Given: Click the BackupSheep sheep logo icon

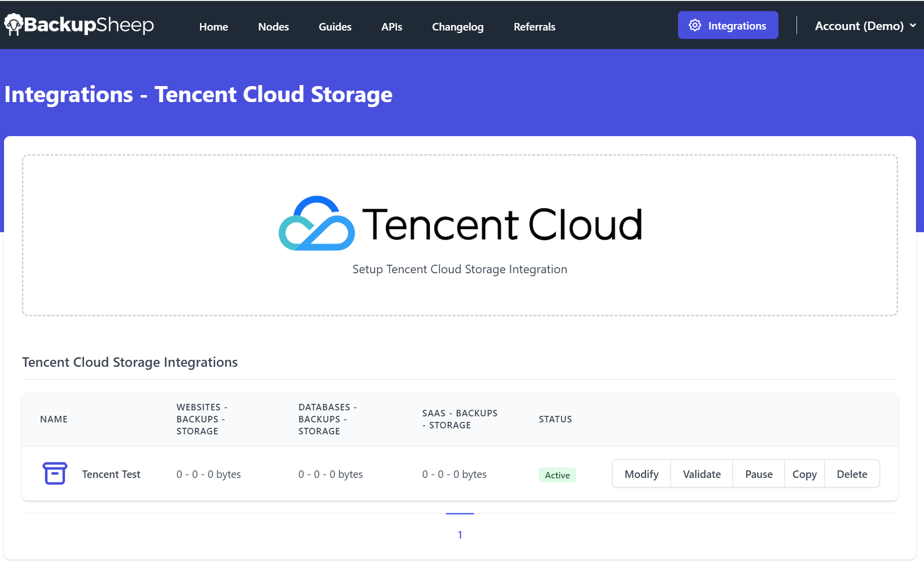Looking at the screenshot, I should tap(13, 25).
